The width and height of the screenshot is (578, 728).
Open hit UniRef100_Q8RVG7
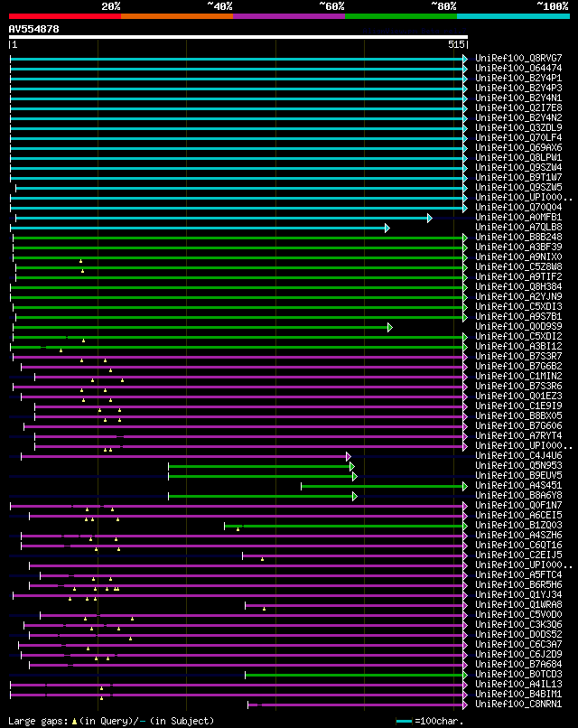(x=518, y=58)
